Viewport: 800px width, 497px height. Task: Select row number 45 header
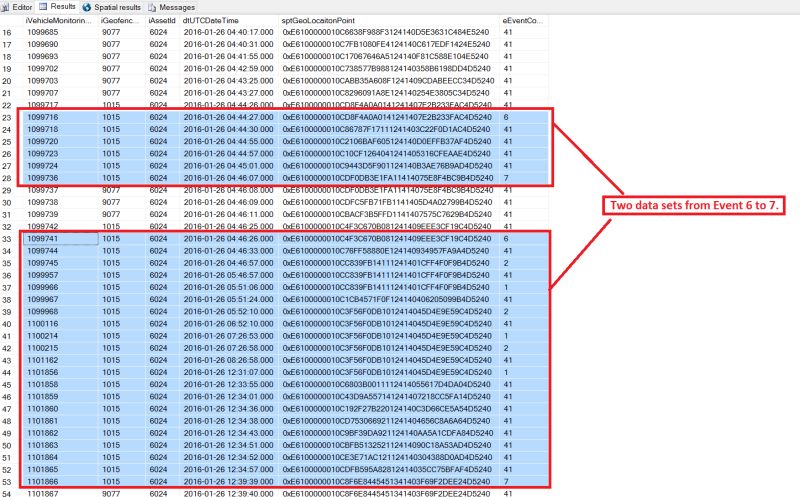7,385
